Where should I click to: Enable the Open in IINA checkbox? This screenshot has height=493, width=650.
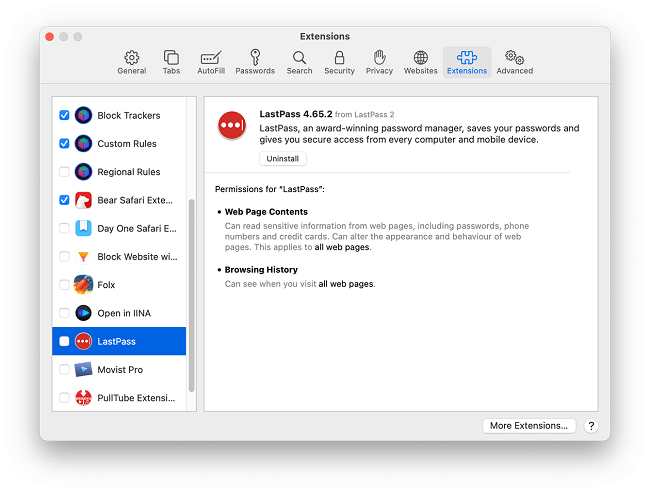(x=64, y=313)
